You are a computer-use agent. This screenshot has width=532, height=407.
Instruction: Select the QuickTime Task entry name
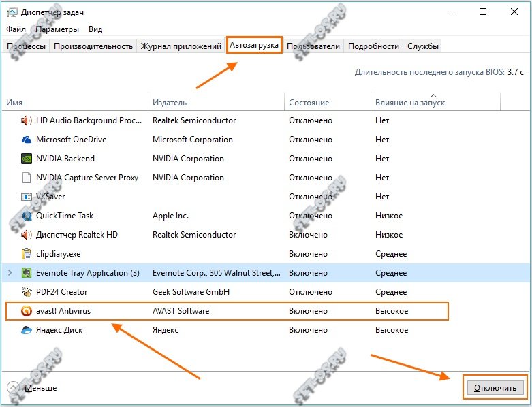coord(65,216)
